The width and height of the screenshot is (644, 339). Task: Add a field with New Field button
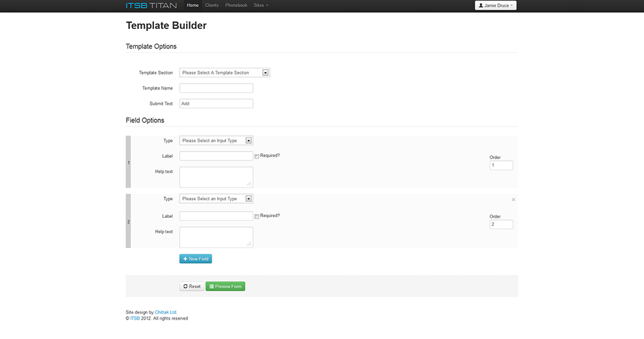pyautogui.click(x=195, y=258)
